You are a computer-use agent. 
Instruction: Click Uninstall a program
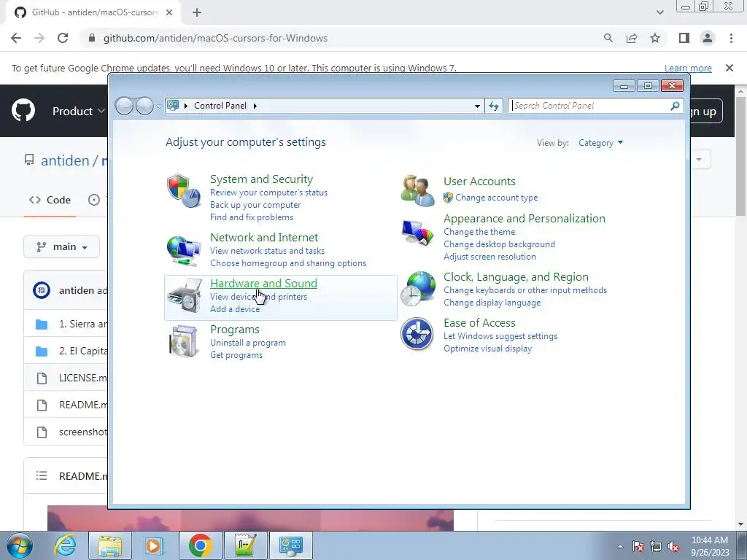(x=248, y=343)
